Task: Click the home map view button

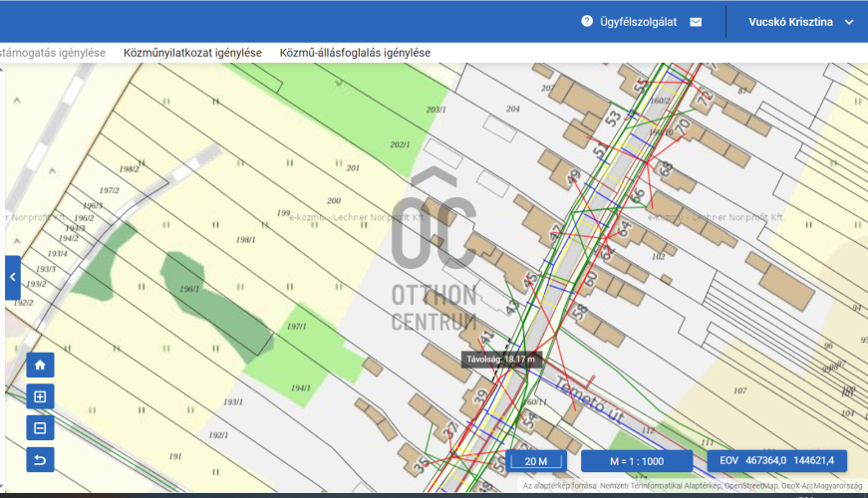Action: click(x=40, y=366)
